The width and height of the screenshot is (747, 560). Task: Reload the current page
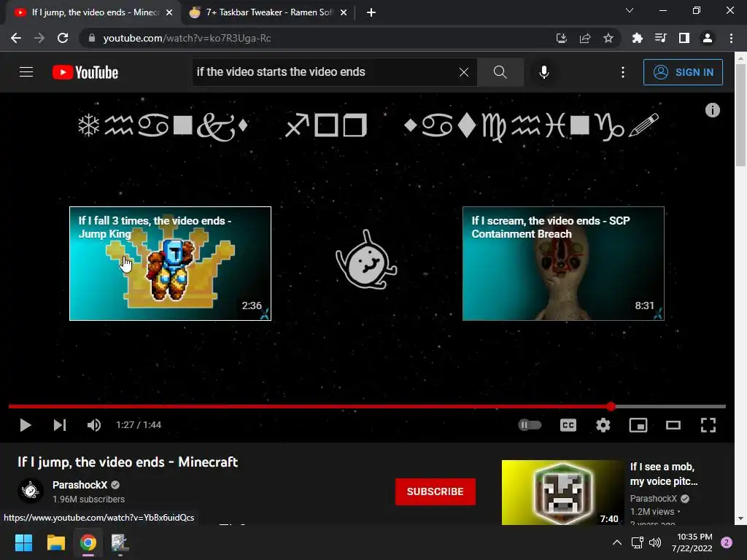63,38
